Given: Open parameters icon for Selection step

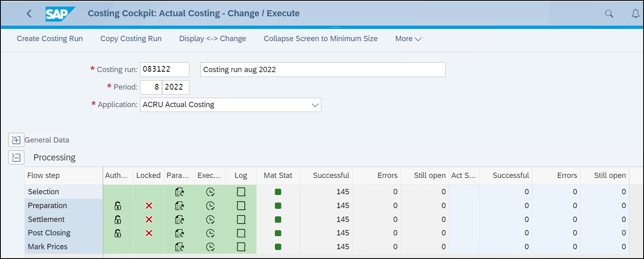Looking at the screenshot, I should [x=179, y=192].
